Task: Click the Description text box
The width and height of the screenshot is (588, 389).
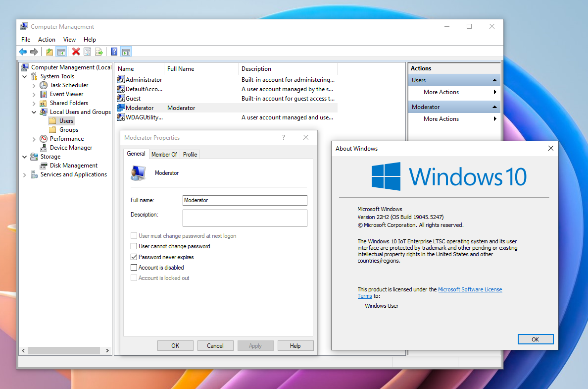Action: [245, 218]
